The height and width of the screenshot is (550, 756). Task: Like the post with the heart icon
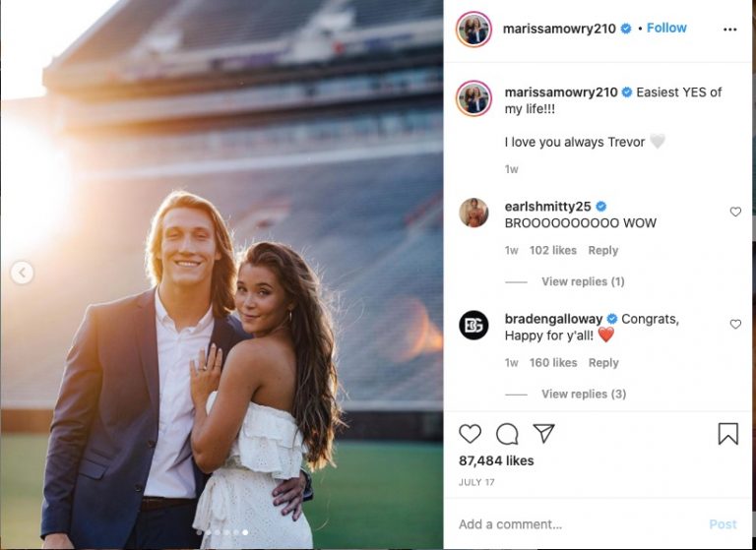[x=470, y=434]
